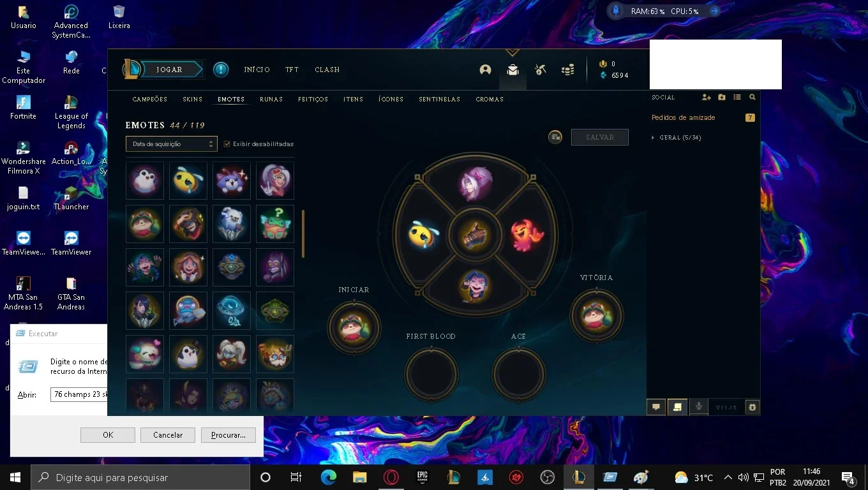This screenshot has width=868, height=490.
Task: Select the crying bee emote in the grid
Action: 188,180
